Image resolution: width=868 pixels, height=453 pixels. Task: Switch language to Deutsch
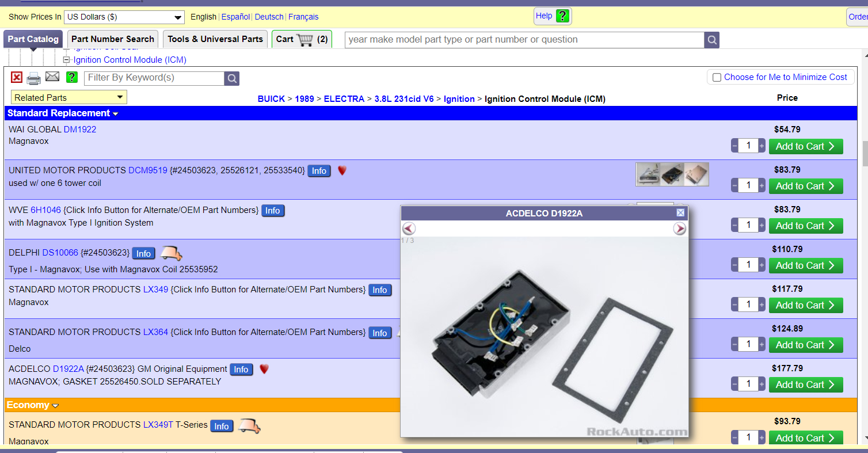269,17
